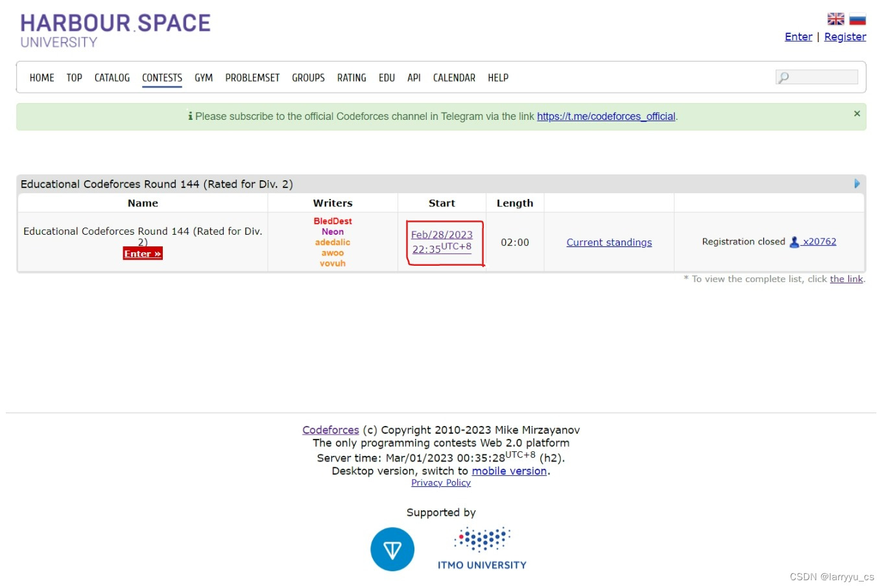
Task: Open the CATALOG menu
Action: pyautogui.click(x=112, y=78)
